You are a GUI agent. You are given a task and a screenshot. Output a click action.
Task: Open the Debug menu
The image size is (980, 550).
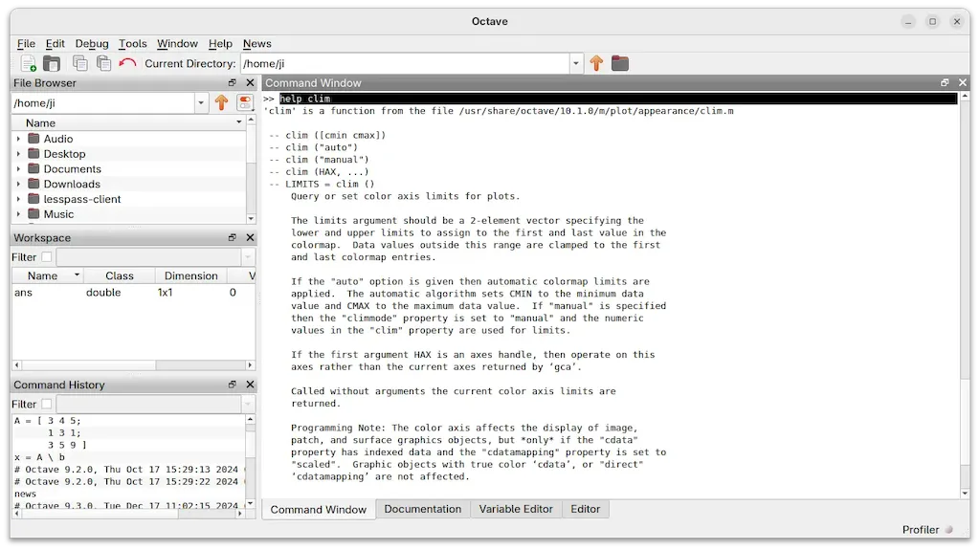92,43
